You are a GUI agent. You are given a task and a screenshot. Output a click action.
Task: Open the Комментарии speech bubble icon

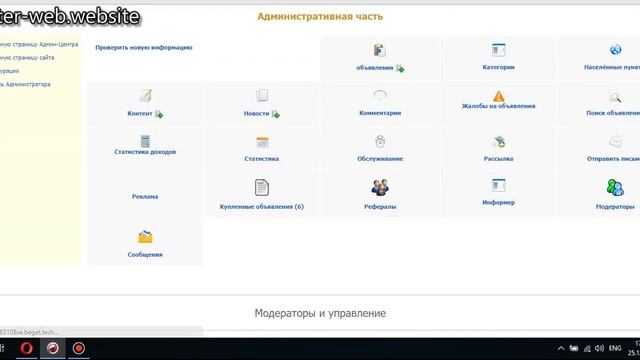tap(380, 95)
